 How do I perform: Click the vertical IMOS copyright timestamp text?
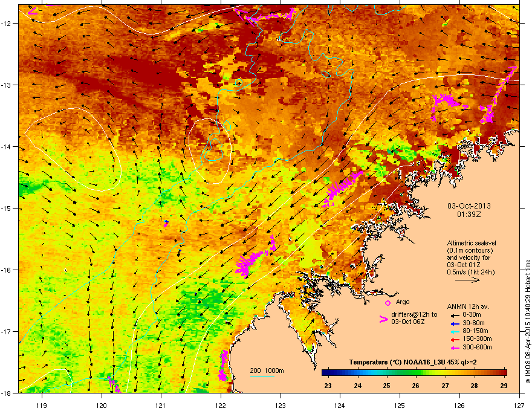tap(528, 322)
